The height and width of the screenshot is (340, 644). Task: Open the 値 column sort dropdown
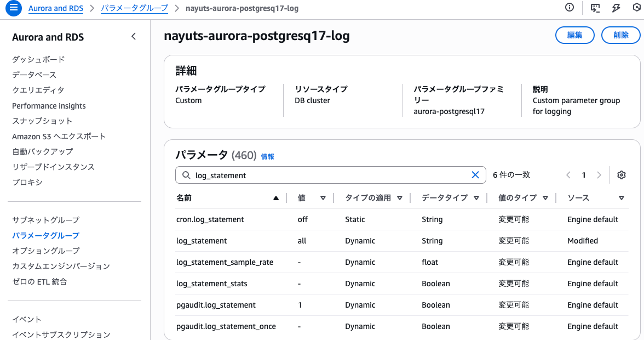pos(323,198)
